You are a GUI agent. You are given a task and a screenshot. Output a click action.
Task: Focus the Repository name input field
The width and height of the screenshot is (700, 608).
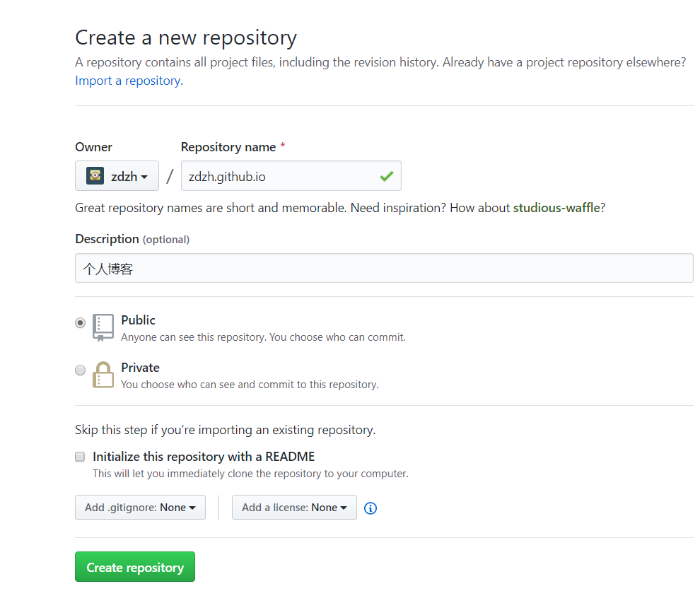point(291,176)
